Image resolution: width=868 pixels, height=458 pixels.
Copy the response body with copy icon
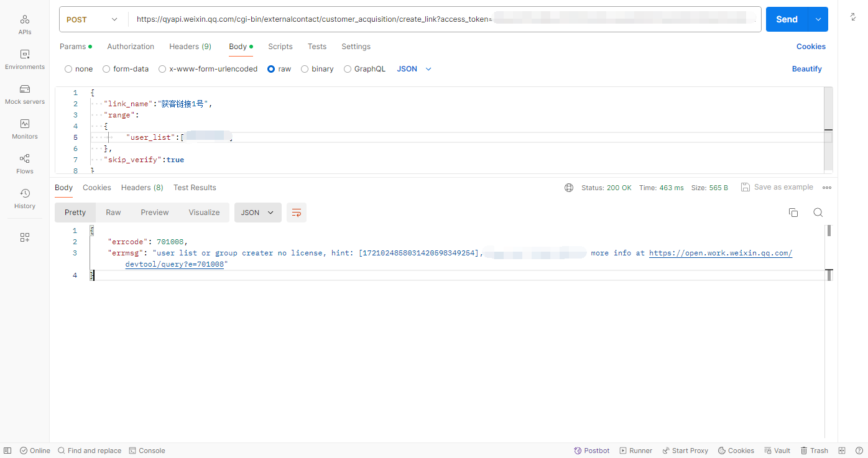[x=793, y=213]
